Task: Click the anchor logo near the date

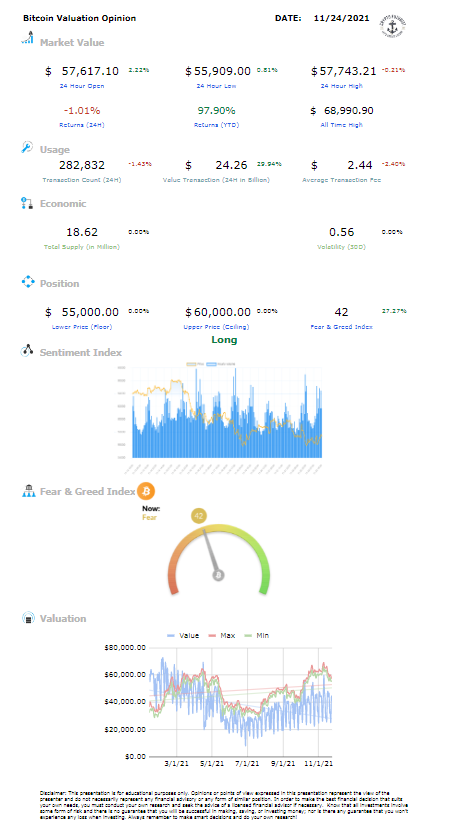Action: (392, 25)
